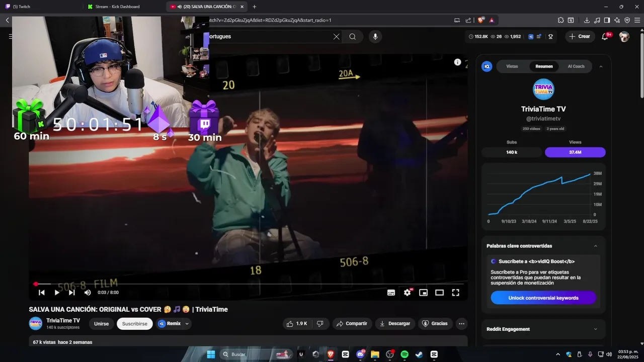Open the AI Coach tab
The image size is (644, 362).
pos(576,66)
